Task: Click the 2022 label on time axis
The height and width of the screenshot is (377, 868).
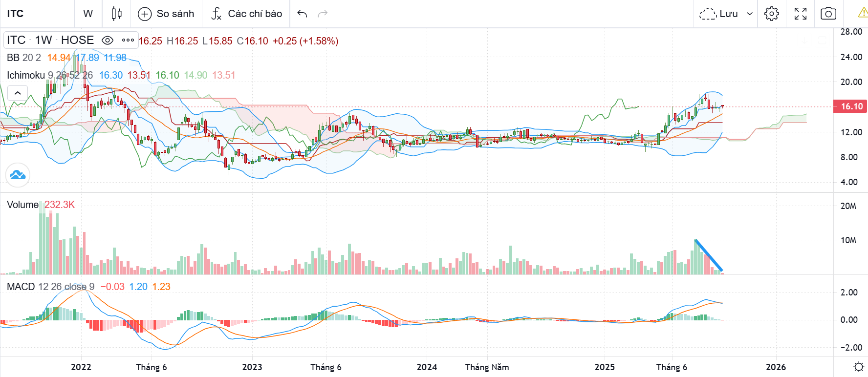Action: (x=81, y=367)
